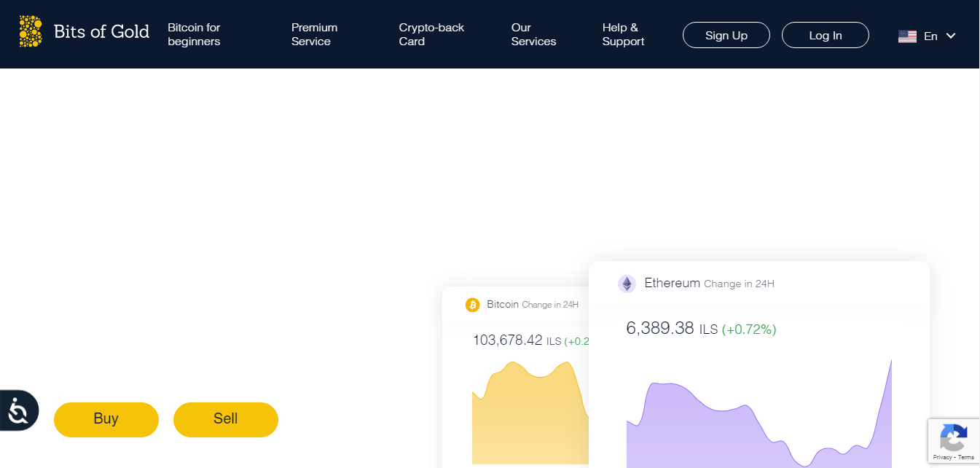Click the orange Bitcoin coin icon
Image resolution: width=980 pixels, height=468 pixels.
(x=473, y=305)
